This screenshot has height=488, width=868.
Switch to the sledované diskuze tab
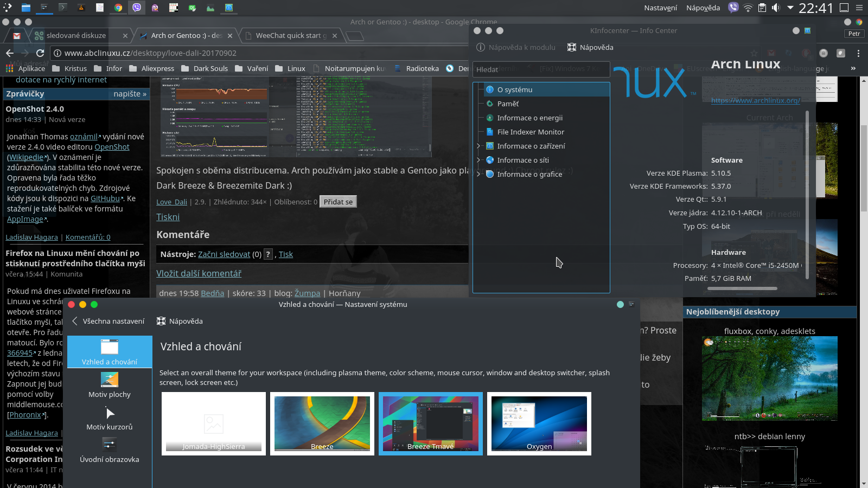click(x=80, y=35)
